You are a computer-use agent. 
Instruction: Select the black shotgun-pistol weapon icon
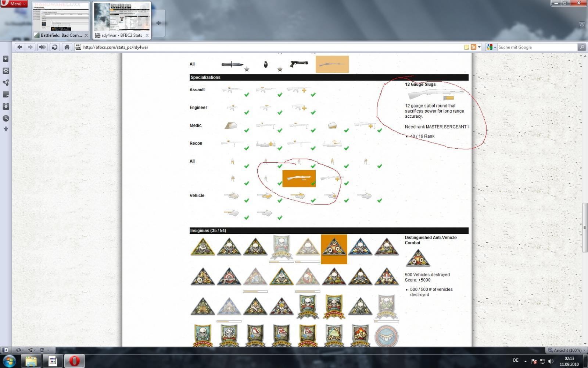[x=299, y=64]
